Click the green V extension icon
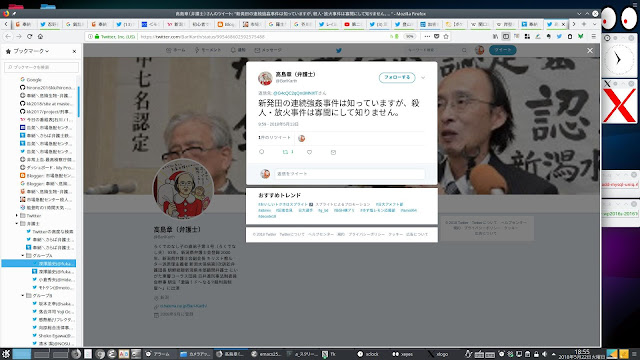The height and width of the screenshot is (360, 640). coord(580,36)
